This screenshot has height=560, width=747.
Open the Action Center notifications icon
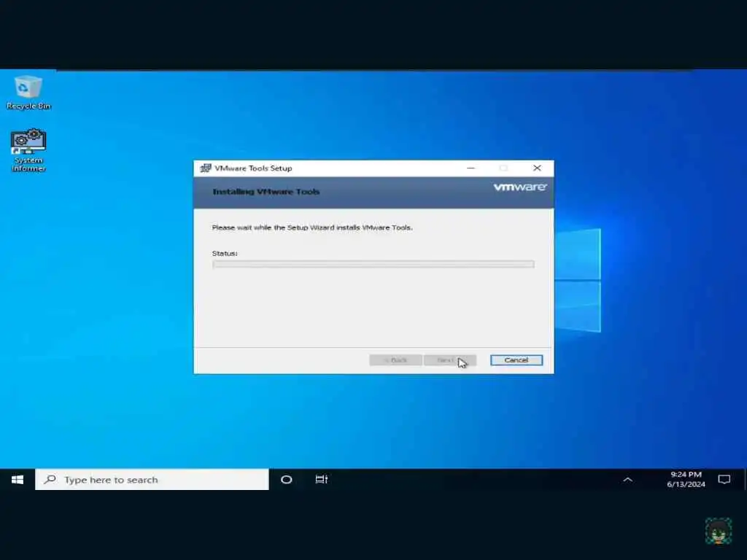[x=724, y=480]
